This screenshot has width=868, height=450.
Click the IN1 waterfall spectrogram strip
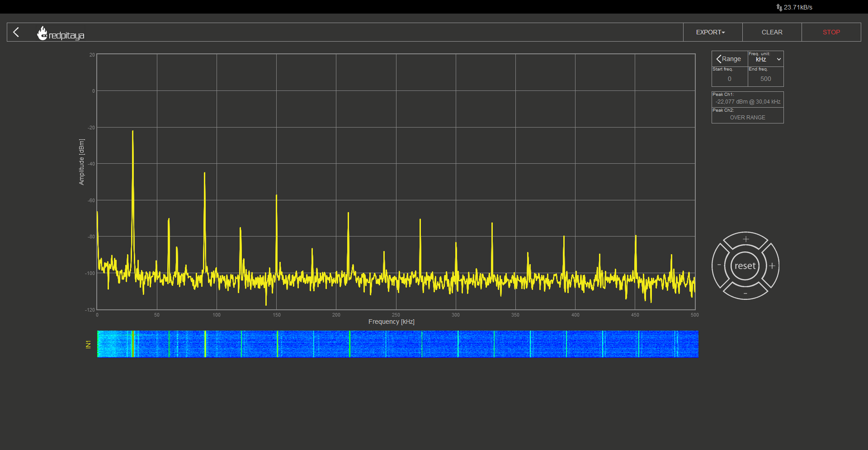click(x=398, y=344)
